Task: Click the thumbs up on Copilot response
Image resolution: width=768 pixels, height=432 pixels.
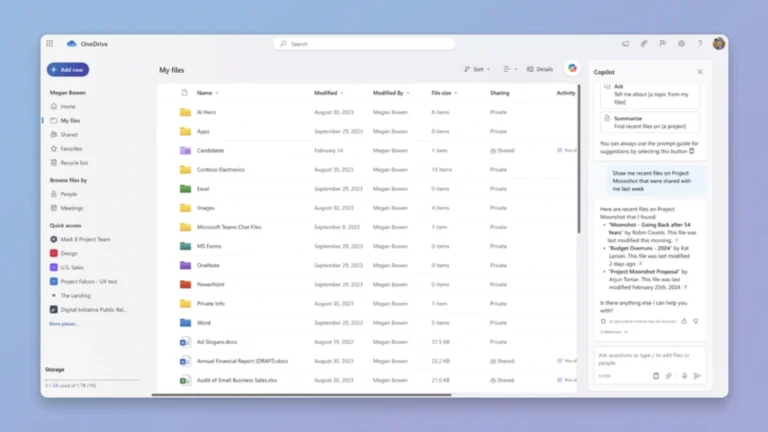Action: tap(684, 321)
